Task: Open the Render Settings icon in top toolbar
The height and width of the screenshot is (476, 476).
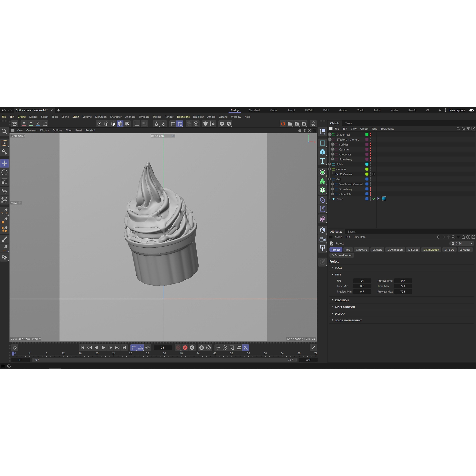Action: coord(304,124)
